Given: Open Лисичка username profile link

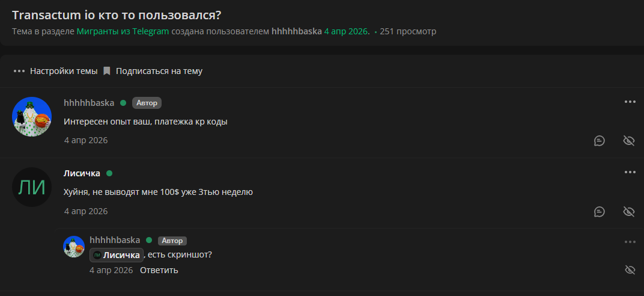Looking at the screenshot, I should [82, 173].
